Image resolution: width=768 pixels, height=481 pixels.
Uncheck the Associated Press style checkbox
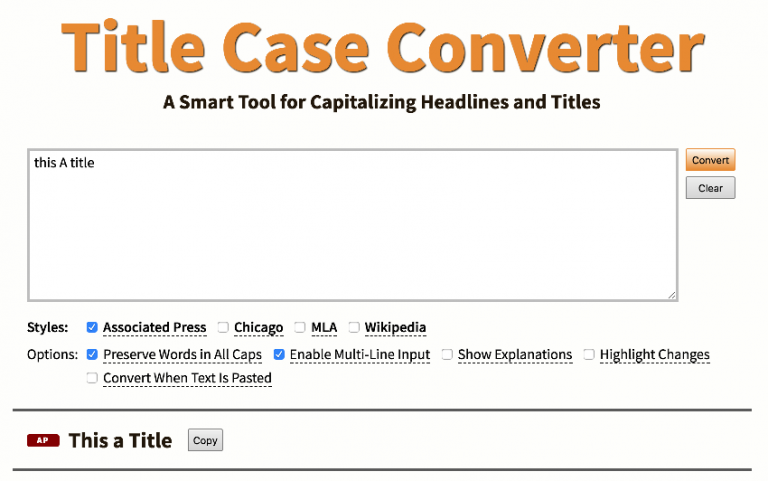(92, 327)
